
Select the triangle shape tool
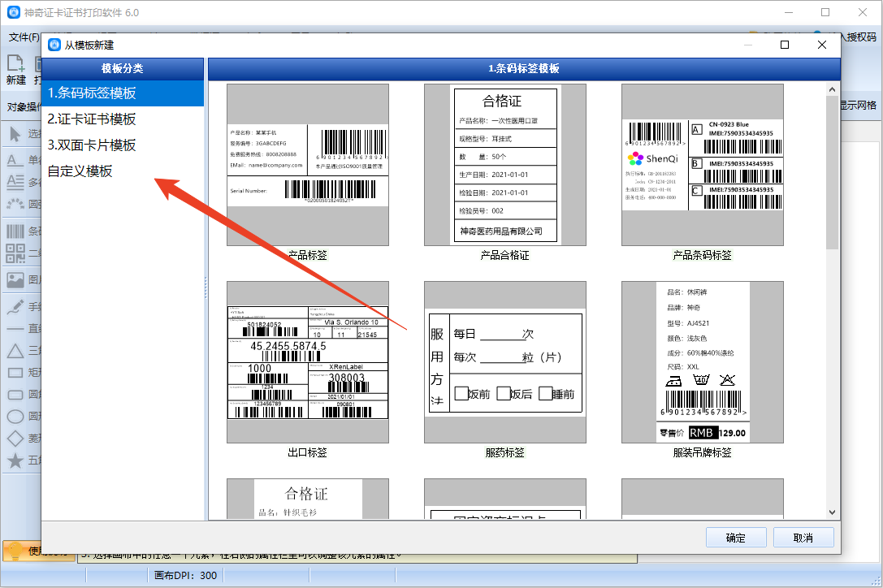tap(15, 351)
